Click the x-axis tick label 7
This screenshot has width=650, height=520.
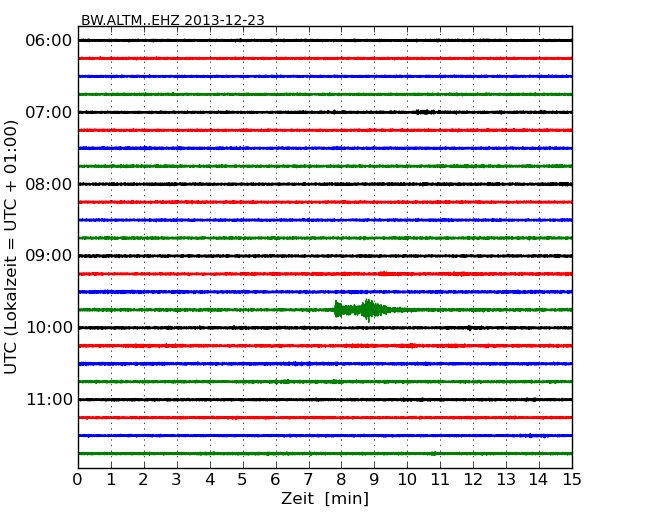pyautogui.click(x=308, y=479)
